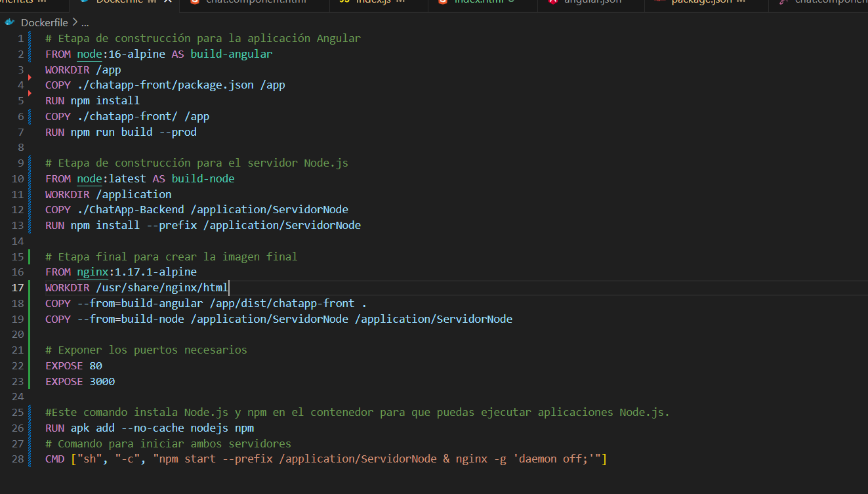Image resolution: width=868 pixels, height=494 pixels.
Task: Click the underlined 'node' in 'node:16-alpine'
Action: [x=89, y=54]
